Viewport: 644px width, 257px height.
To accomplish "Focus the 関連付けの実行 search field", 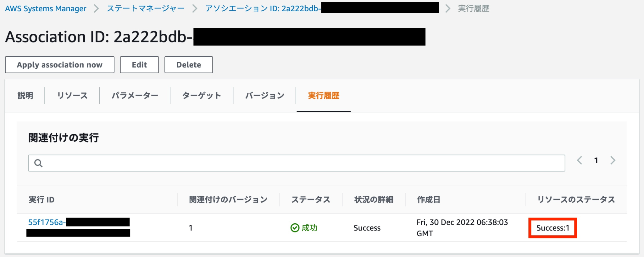I will [x=302, y=163].
